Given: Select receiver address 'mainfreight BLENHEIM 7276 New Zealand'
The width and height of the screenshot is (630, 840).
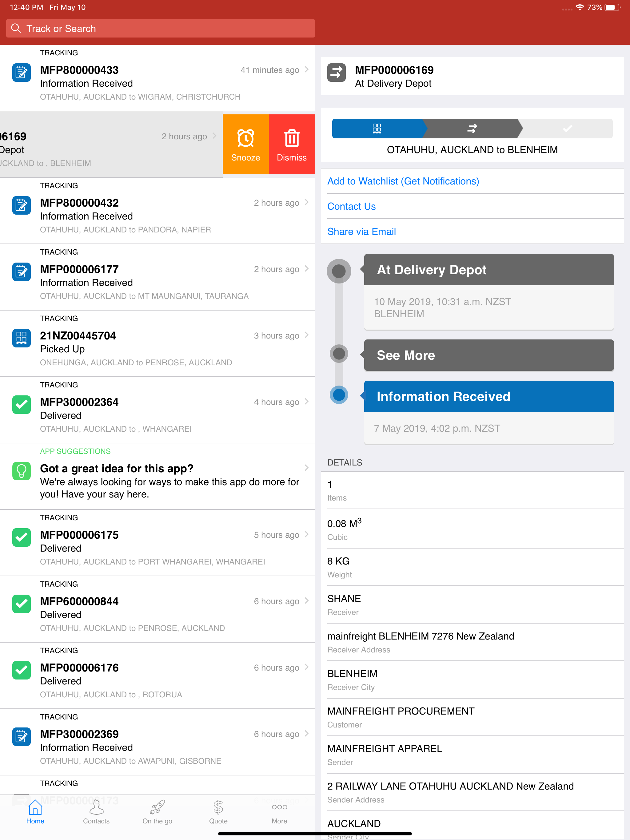Looking at the screenshot, I should 421,636.
